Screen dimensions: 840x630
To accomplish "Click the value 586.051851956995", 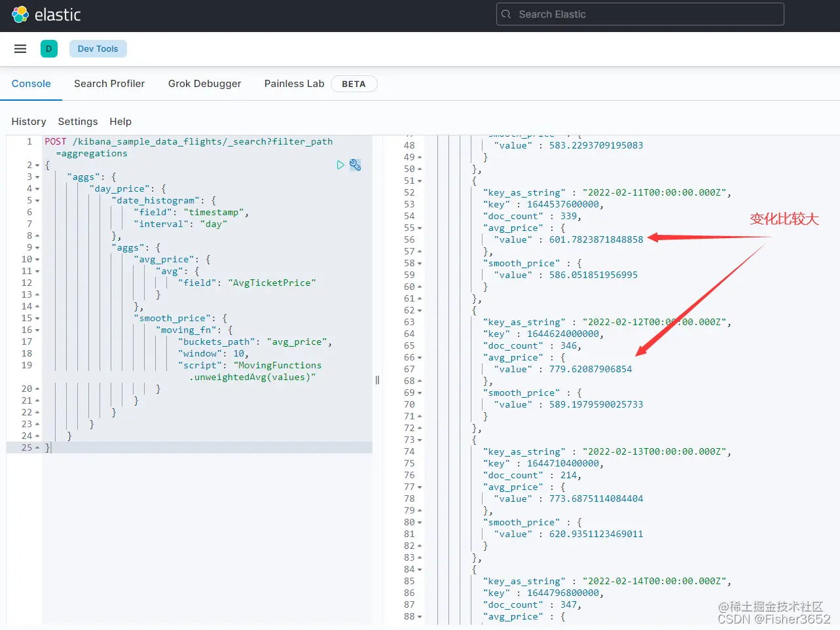I will pos(593,275).
